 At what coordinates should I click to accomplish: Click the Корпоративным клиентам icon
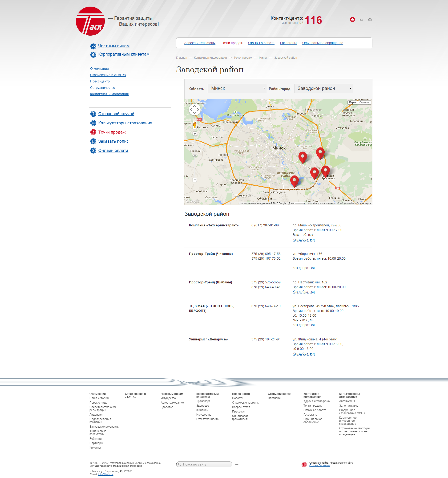tap(93, 55)
